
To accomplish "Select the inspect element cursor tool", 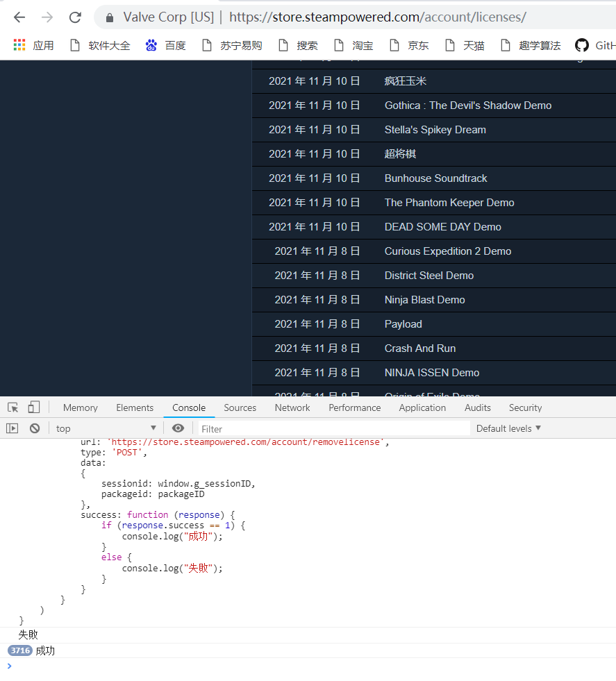I will (11, 407).
